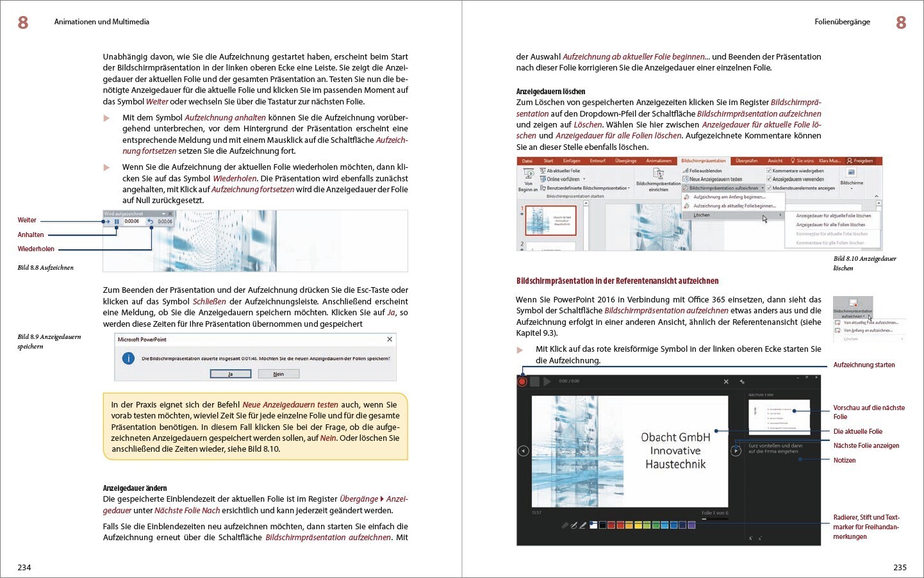Start slideshow with Von Beginn an
Screen dimensions: 924x578
coord(528,180)
